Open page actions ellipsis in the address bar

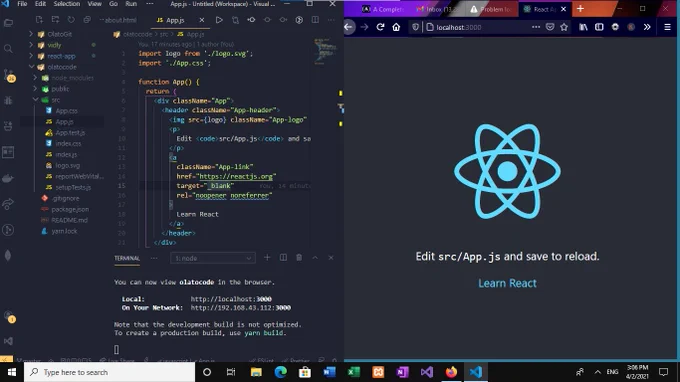click(x=536, y=27)
